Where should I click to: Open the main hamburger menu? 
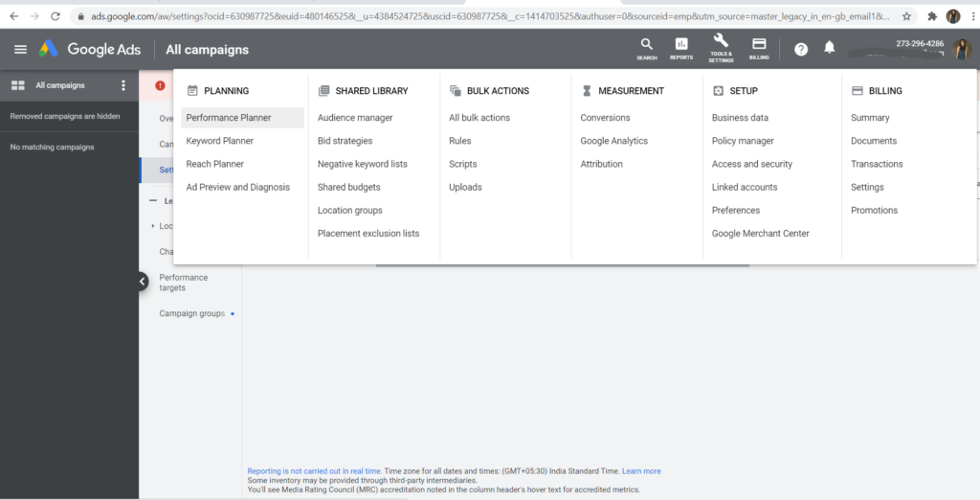click(21, 50)
